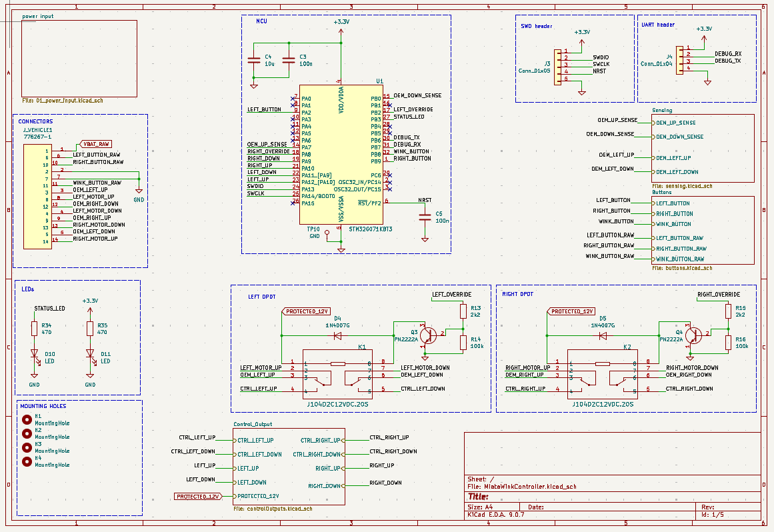Select resistor R16 100k
774x532 pixels.
[728, 343]
